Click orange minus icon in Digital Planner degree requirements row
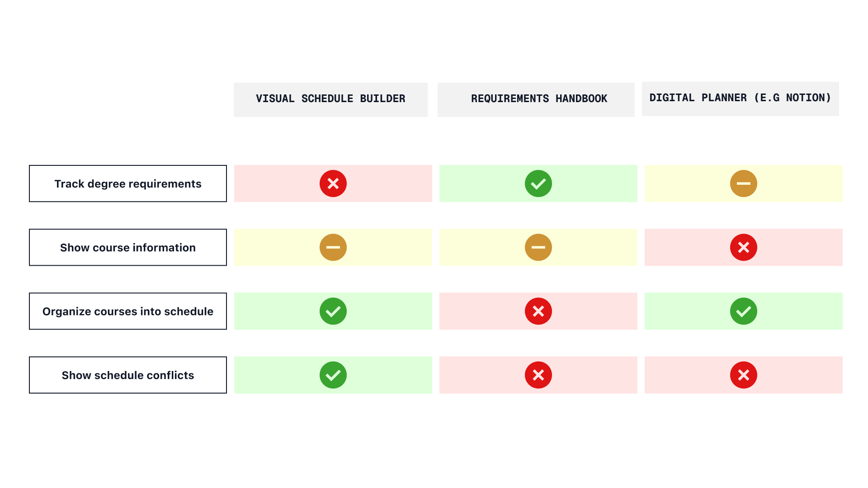 (743, 183)
